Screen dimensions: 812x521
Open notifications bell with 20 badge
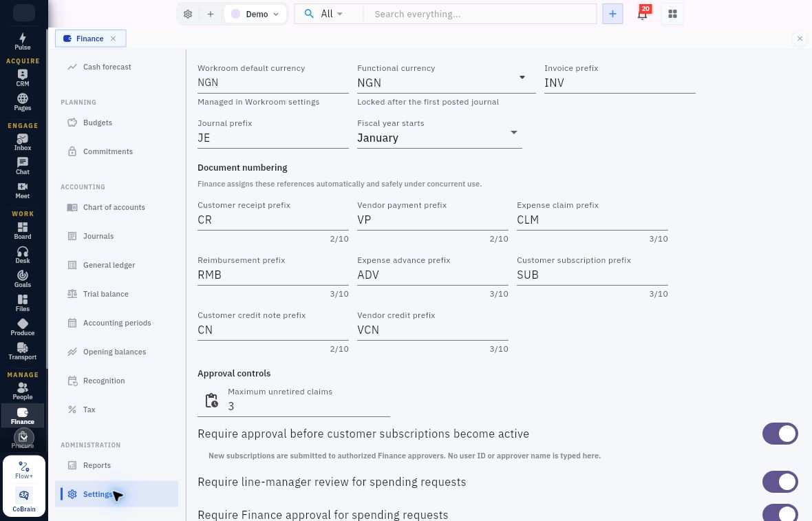tap(643, 14)
